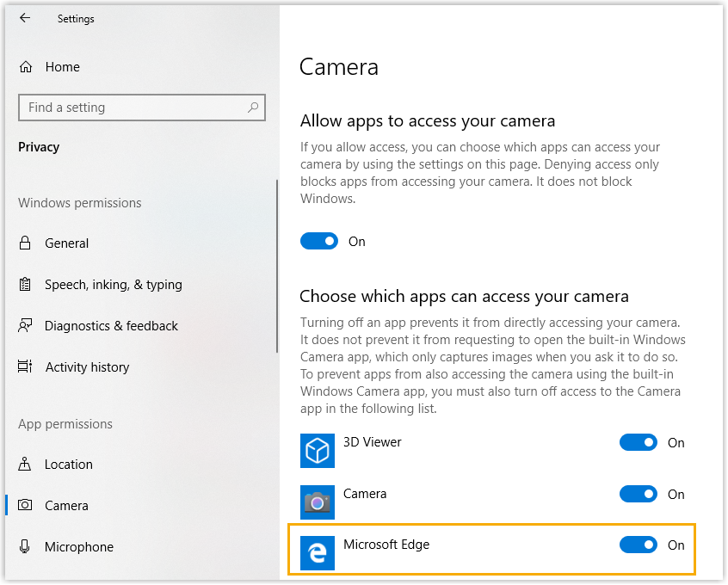Select the Diagnostics & feedback icon
This screenshot has height=585, width=728.
point(25,325)
